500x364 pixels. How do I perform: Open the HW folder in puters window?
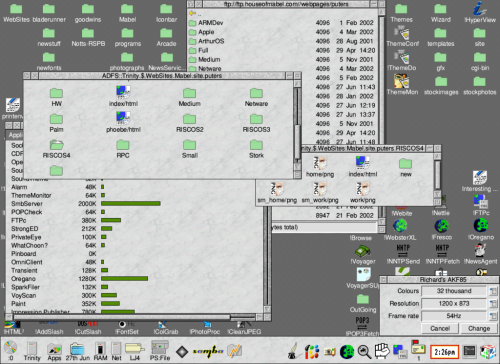pos(56,97)
